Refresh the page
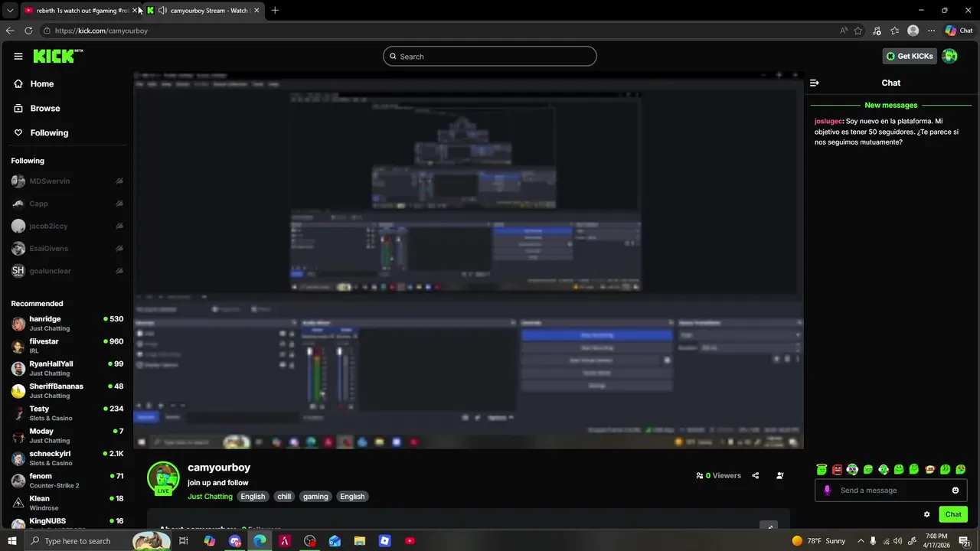Image resolution: width=980 pixels, height=551 pixels. (x=28, y=31)
